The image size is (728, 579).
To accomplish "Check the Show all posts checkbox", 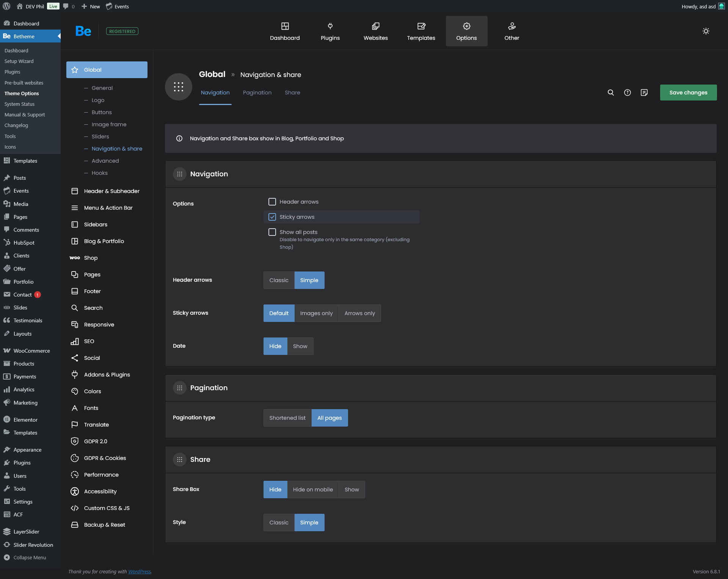I will [272, 232].
